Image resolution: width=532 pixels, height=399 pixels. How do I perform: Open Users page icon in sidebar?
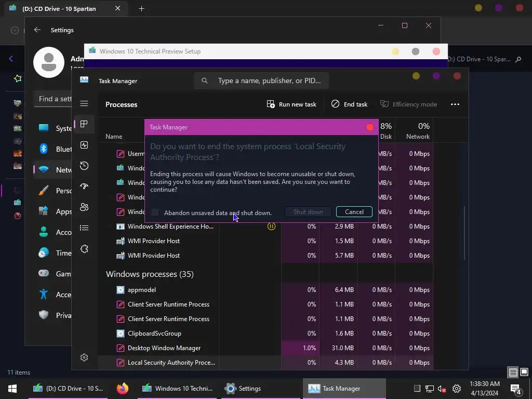pyautogui.click(x=84, y=207)
